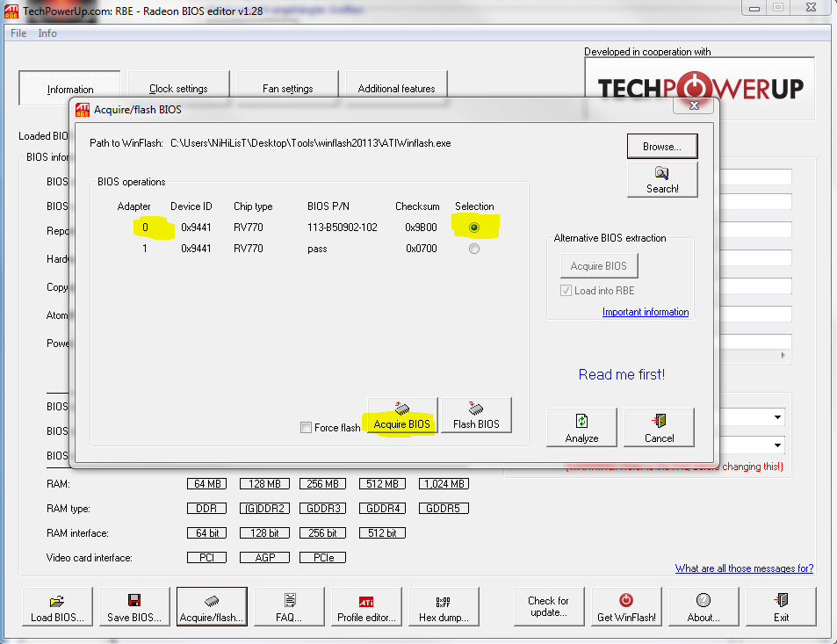Click Acquire BIOS in Alternative BIOS extraction

click(x=599, y=266)
